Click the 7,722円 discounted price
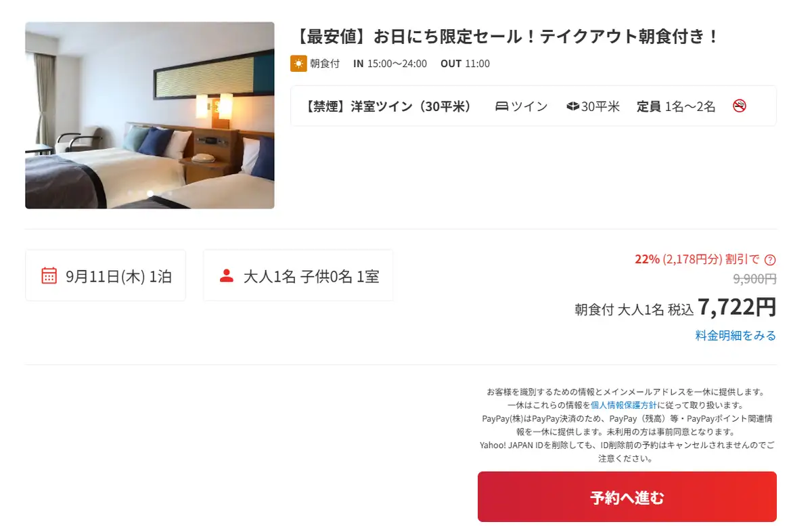 [736, 307]
